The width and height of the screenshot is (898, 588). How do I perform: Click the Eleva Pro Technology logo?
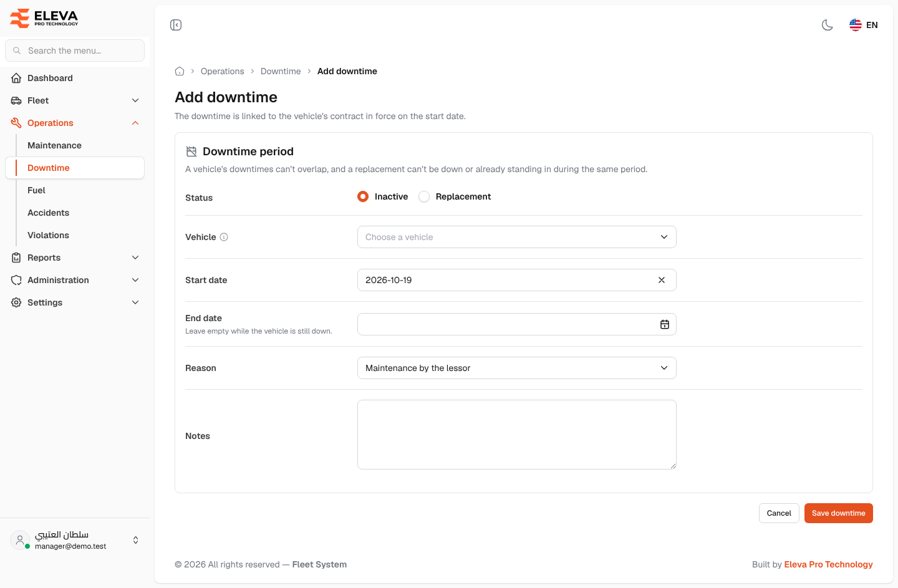[44, 18]
